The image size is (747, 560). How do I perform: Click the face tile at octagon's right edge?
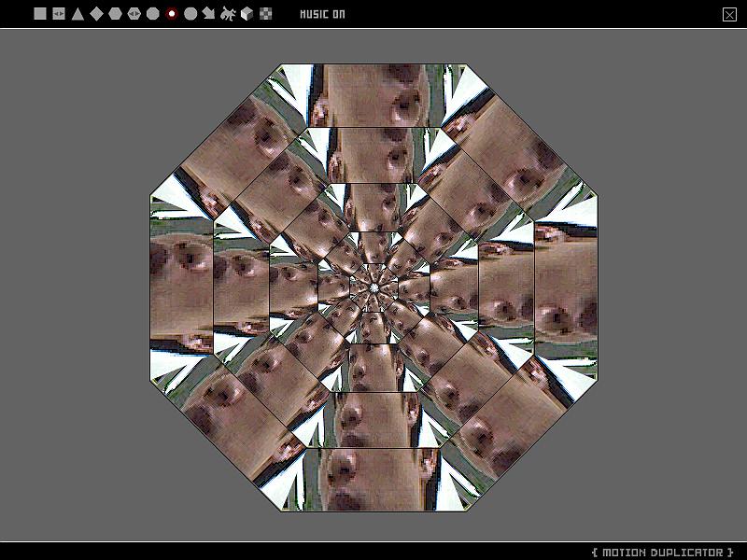coord(565,287)
